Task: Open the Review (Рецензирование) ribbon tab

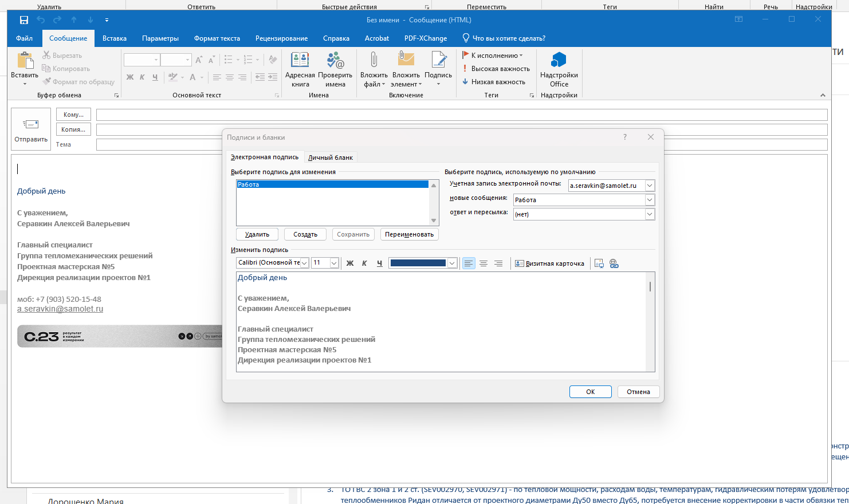Action: pyautogui.click(x=282, y=38)
